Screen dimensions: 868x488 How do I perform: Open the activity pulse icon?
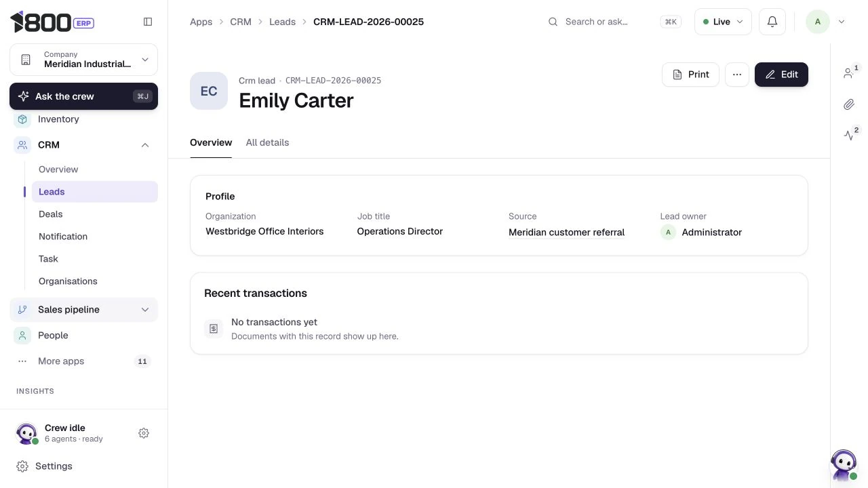(x=849, y=135)
